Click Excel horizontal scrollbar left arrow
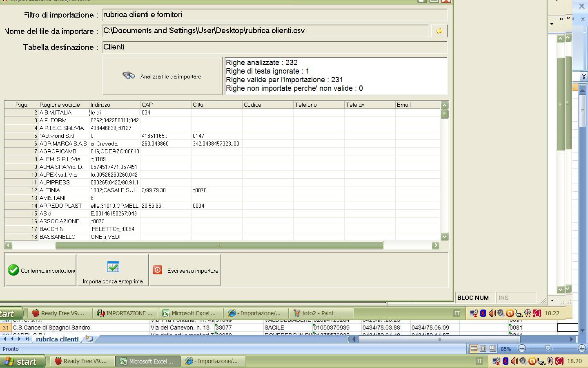Image resolution: width=588 pixels, height=368 pixels. point(354,339)
